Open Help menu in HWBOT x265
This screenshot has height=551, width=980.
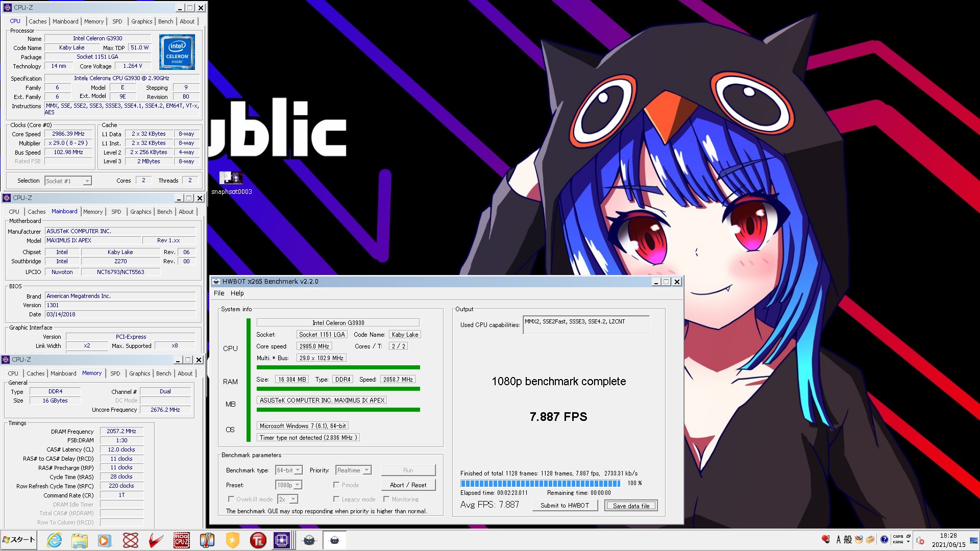pyautogui.click(x=237, y=293)
